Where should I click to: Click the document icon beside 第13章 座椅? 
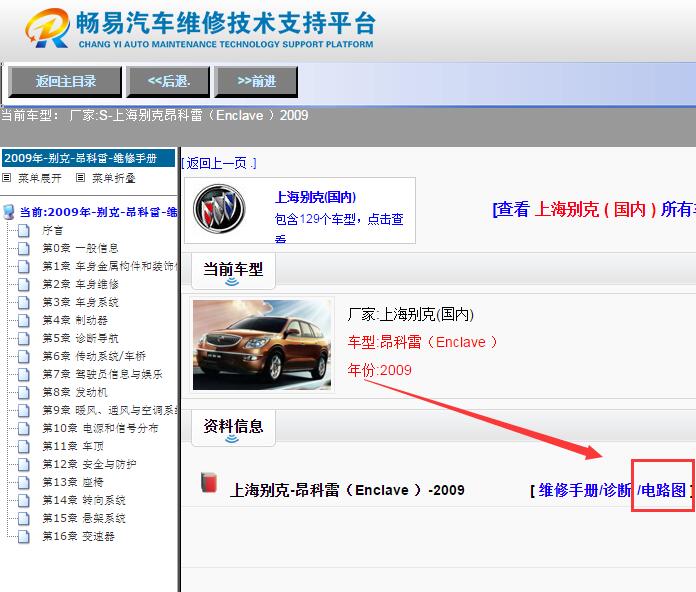(x=24, y=482)
